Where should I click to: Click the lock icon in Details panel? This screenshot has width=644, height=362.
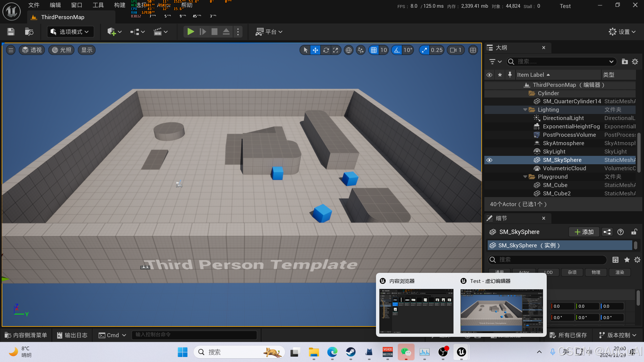point(634,232)
